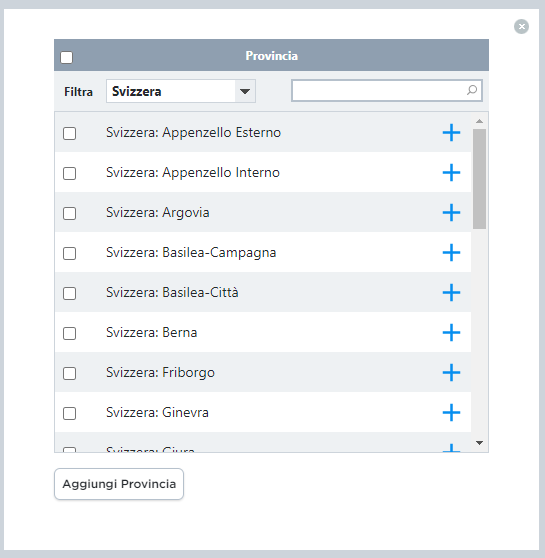The height and width of the screenshot is (558, 545).
Task: Open the Filtra country dropdown showing Svizzera
Action: click(x=181, y=91)
